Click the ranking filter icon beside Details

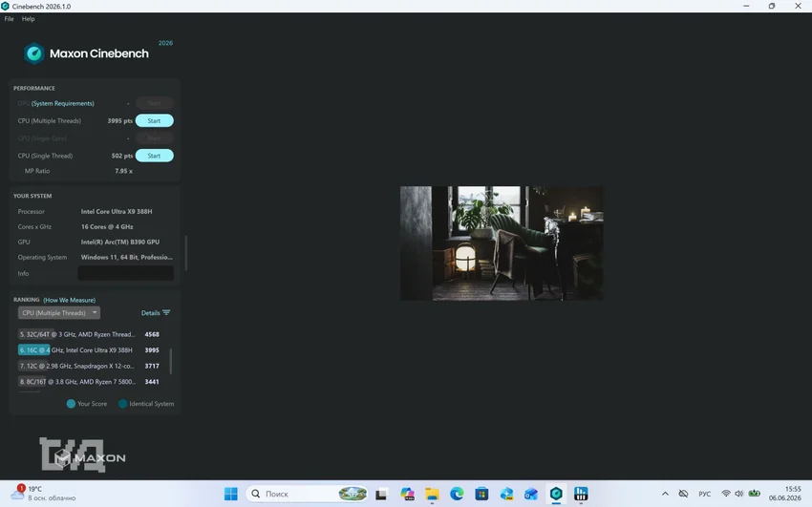coord(166,312)
